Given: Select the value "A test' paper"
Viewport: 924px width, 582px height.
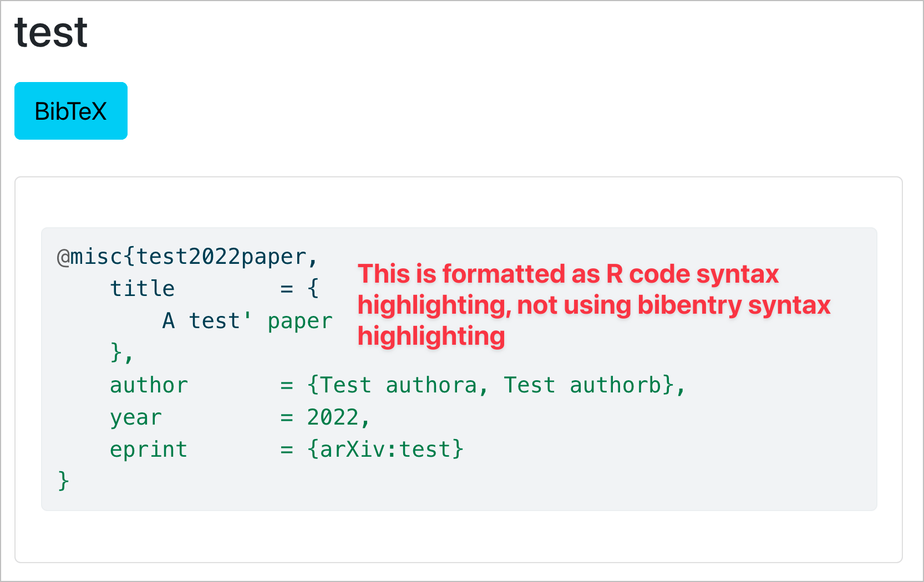Looking at the screenshot, I should (247, 320).
